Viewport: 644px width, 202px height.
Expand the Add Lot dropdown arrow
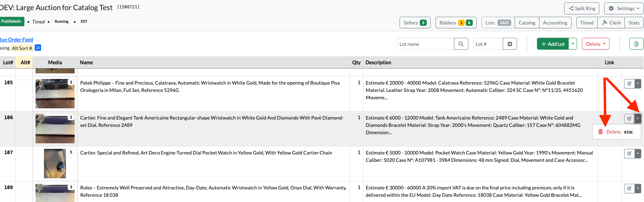(573, 44)
